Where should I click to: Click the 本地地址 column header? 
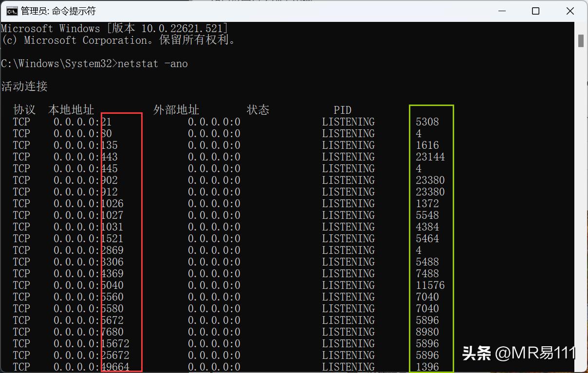point(71,110)
